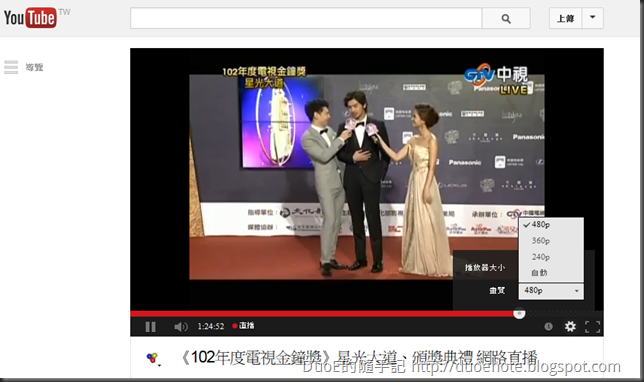Select 480p quality option in list
Screen dimensions: 644x382
coord(551,225)
